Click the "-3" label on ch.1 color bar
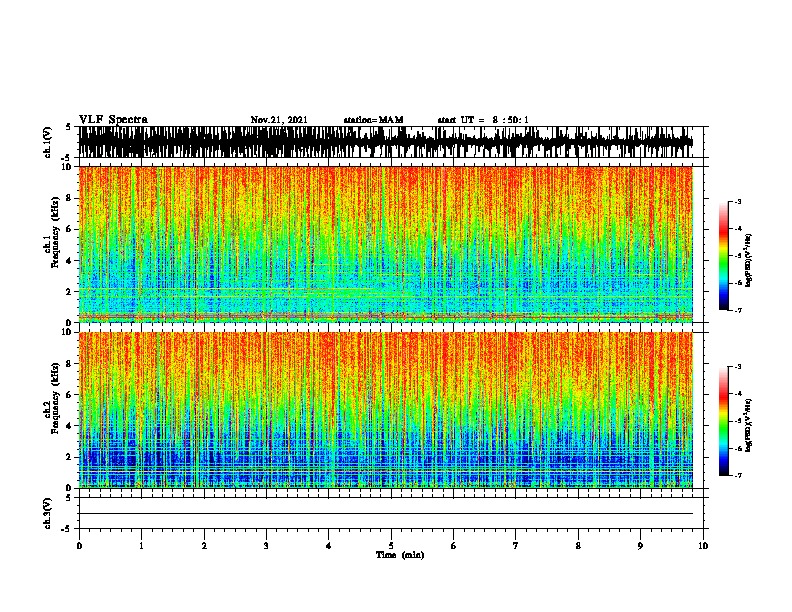Image resolution: width=792 pixels, height=612 pixels. pyautogui.click(x=738, y=201)
